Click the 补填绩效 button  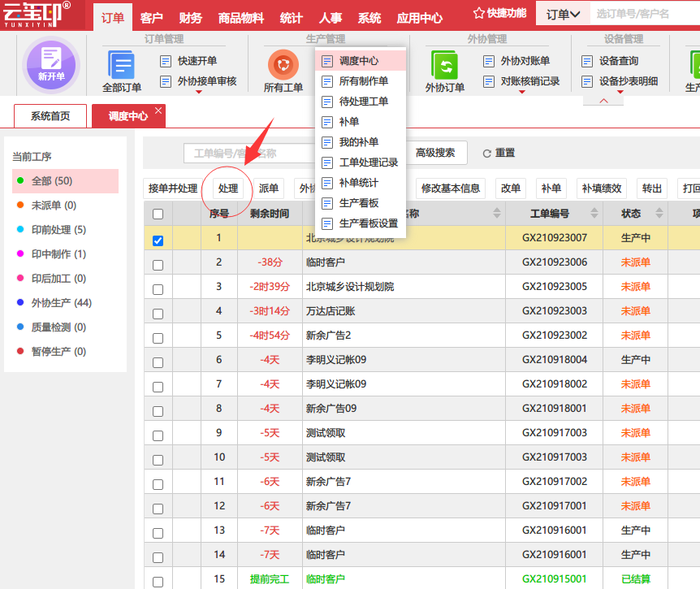click(x=602, y=188)
